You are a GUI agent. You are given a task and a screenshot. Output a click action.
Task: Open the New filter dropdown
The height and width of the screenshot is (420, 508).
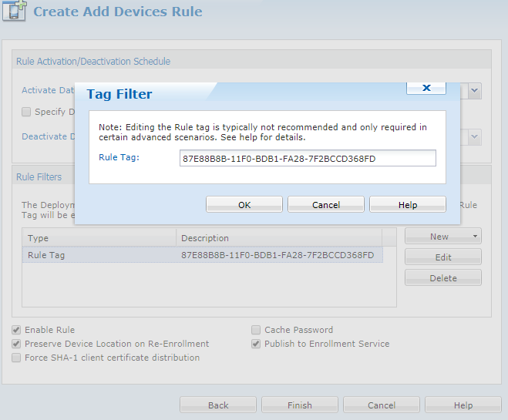(x=442, y=237)
